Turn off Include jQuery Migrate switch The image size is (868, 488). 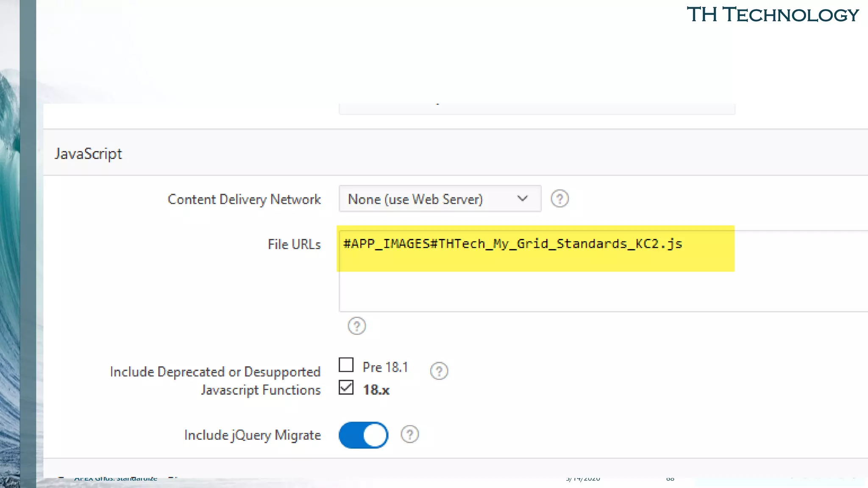point(363,435)
